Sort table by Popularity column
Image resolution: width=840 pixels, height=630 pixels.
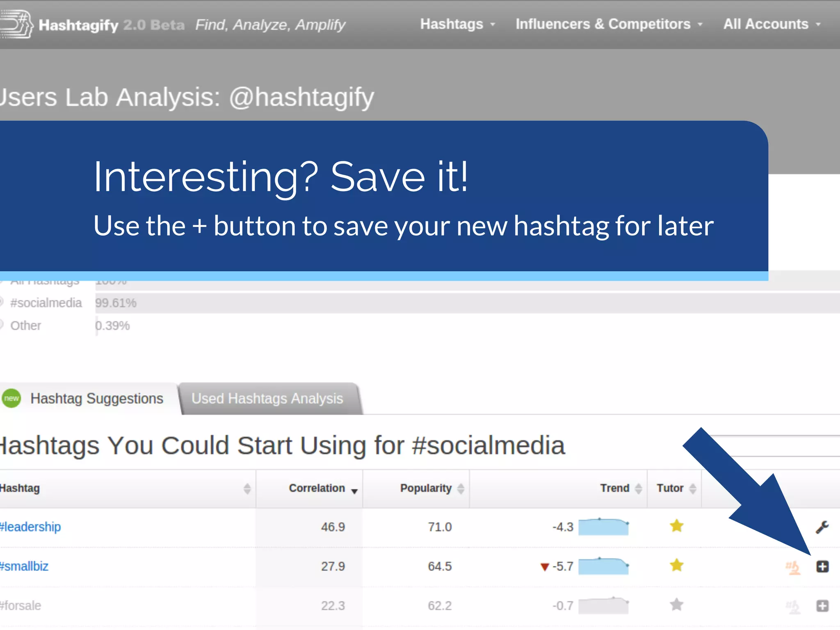click(416, 488)
